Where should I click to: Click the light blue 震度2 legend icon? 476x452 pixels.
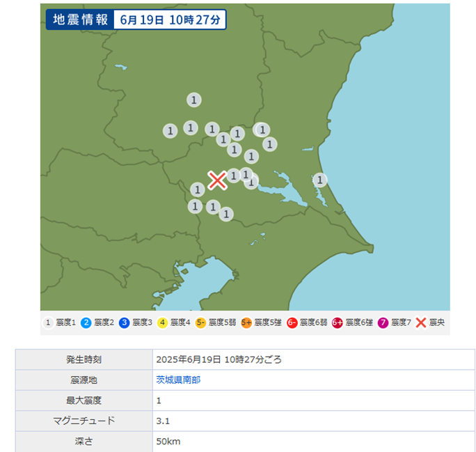pos(86,322)
